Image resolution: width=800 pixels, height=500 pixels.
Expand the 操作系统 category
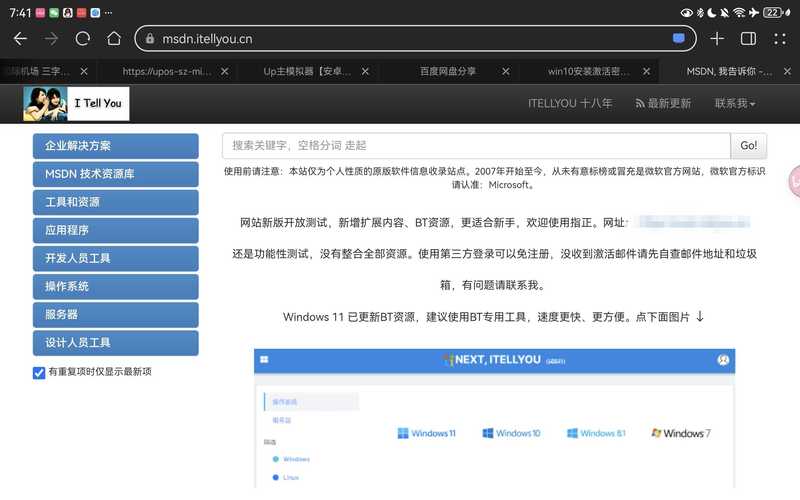pyautogui.click(x=116, y=286)
